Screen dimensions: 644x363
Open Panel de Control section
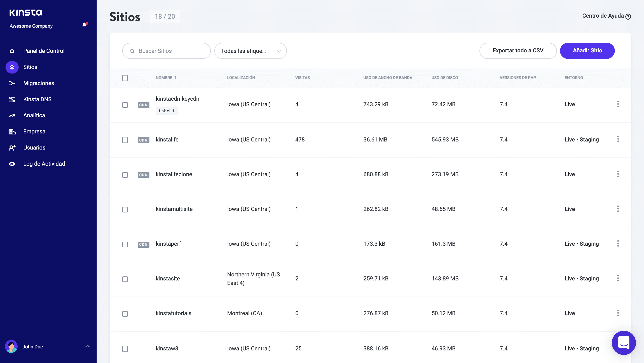coord(44,50)
